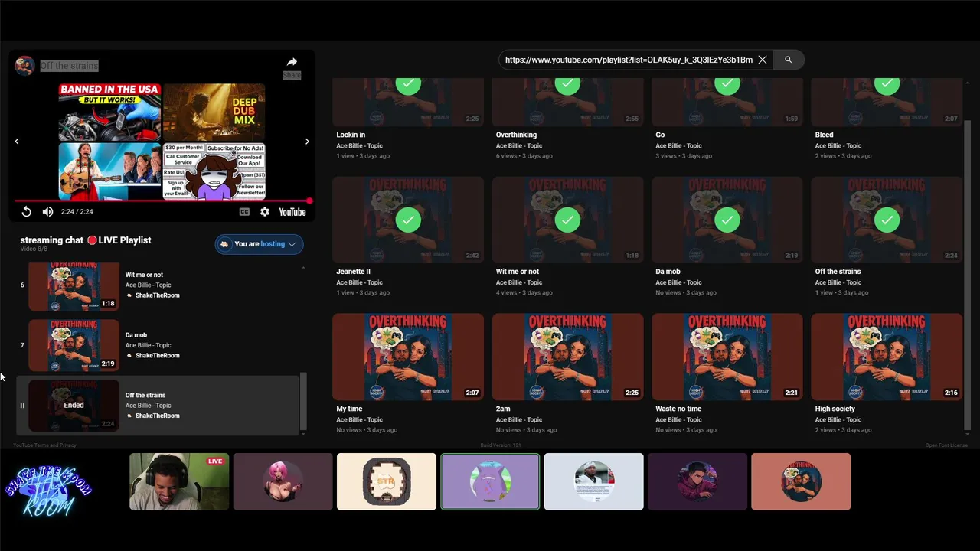Image resolution: width=980 pixels, height=551 pixels.
Task: Select the light-blue participant tile
Action: pyautogui.click(x=593, y=481)
